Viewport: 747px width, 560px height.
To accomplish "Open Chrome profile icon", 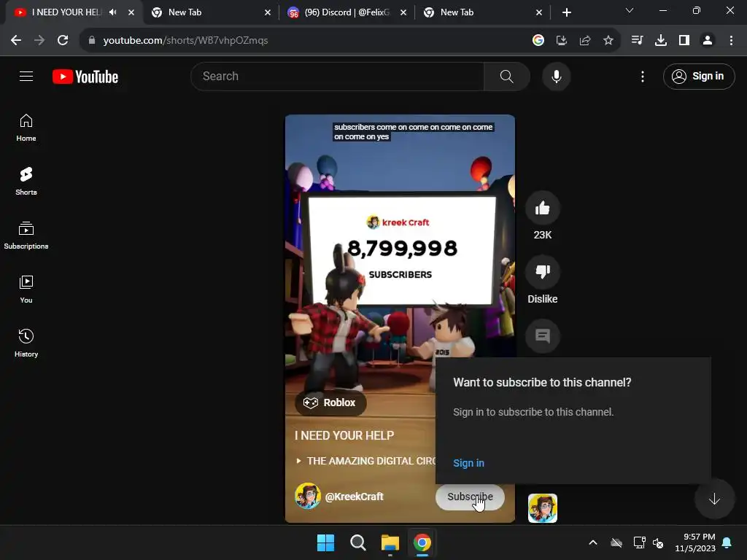I will click(x=707, y=41).
